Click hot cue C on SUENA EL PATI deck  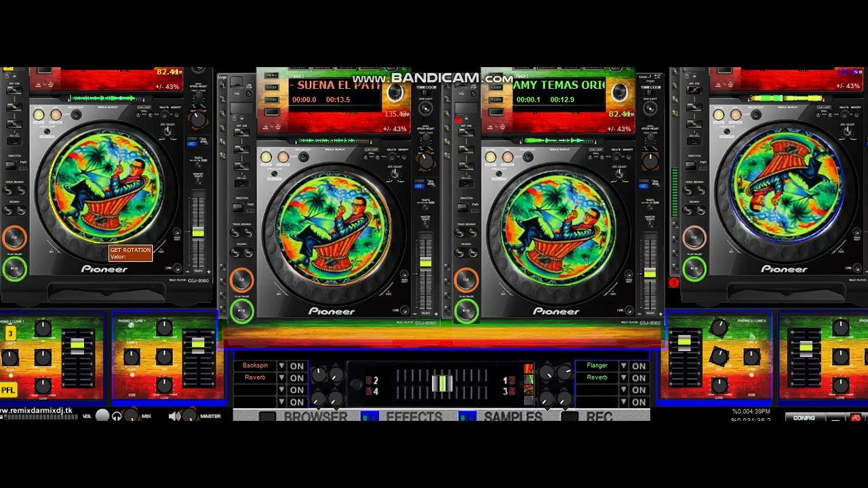241,167
